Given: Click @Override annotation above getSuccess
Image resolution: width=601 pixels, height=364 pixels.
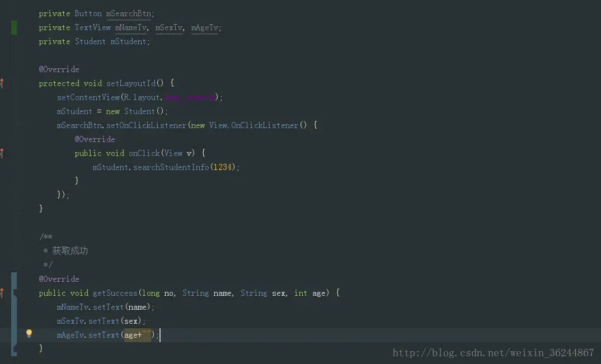Looking at the screenshot, I should pos(59,279).
